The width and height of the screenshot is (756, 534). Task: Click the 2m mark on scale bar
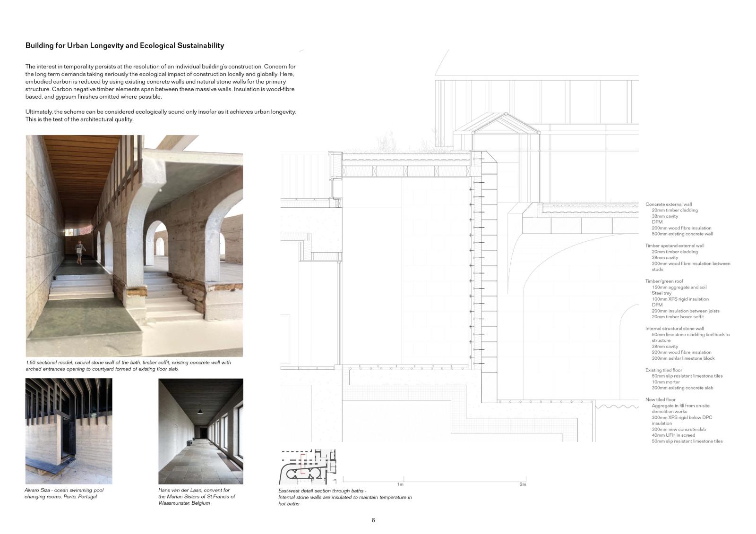pyautogui.click(x=523, y=484)
